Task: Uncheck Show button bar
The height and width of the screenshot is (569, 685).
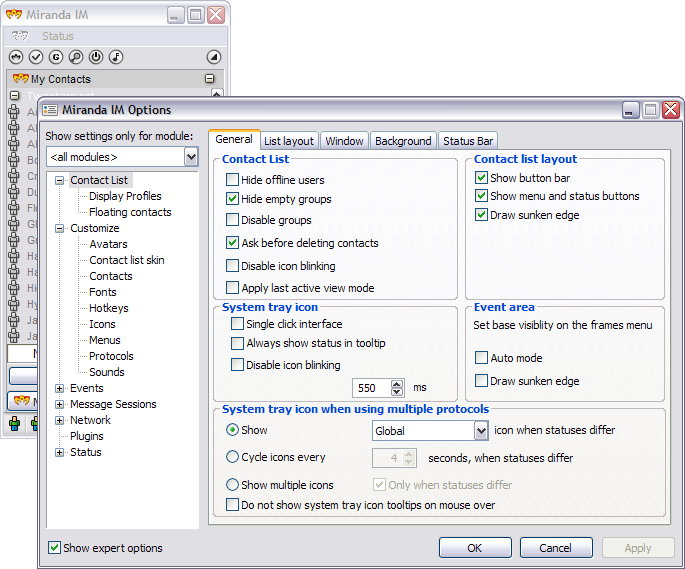Action: point(481,177)
